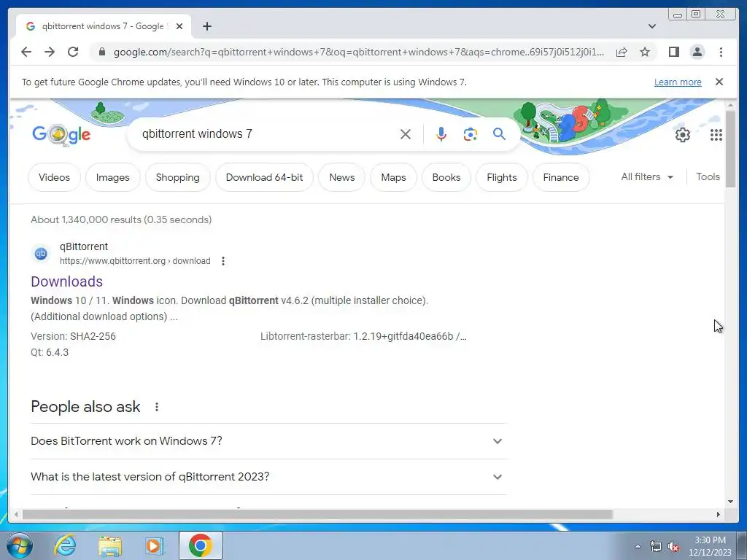Click the horizontal scrollbar thumb
The height and width of the screenshot is (560, 747).
[x=317, y=514]
